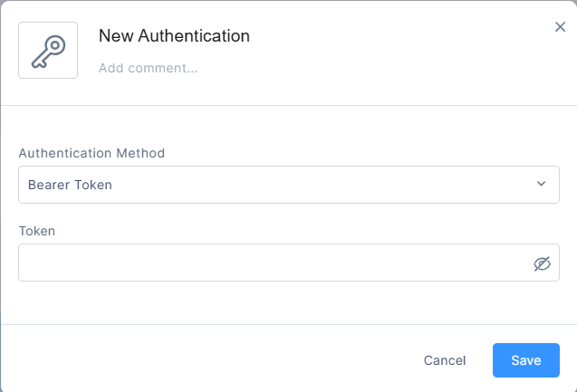This screenshot has width=577, height=392.
Task: Close the New Authentication dialog
Action: (560, 27)
